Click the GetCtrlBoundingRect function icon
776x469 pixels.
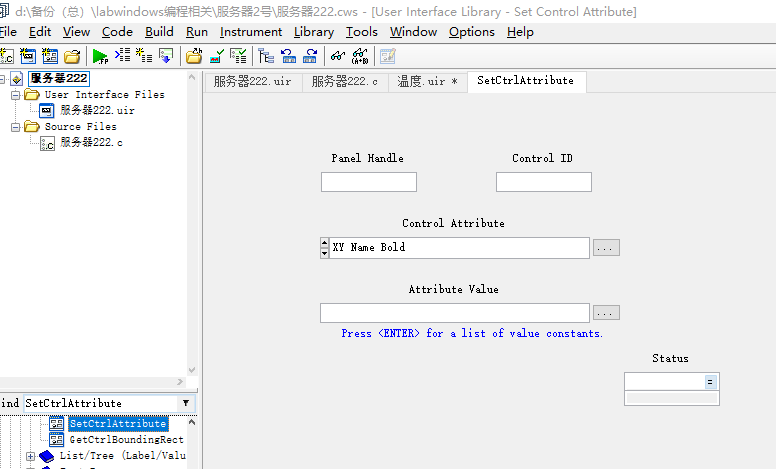tap(56, 439)
